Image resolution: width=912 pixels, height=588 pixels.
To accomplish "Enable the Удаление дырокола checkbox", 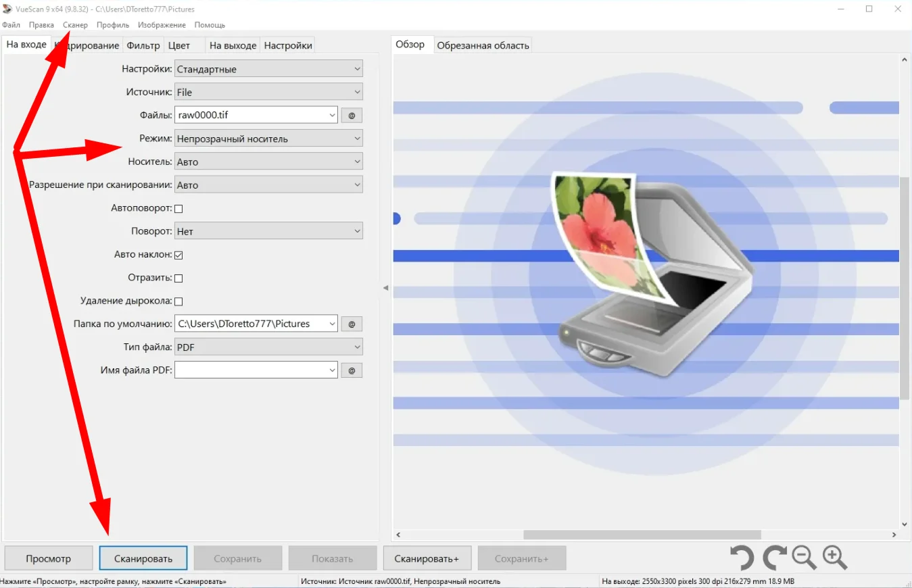I will coord(179,301).
